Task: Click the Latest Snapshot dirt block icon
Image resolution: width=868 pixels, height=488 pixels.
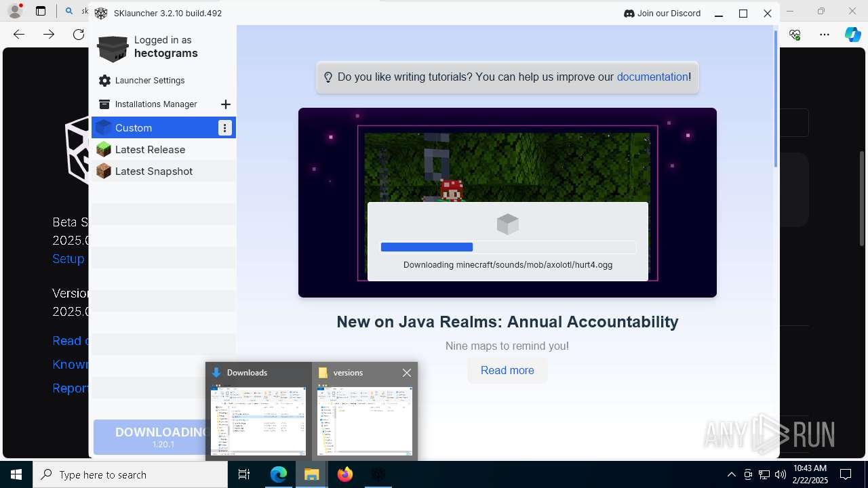Action: pos(104,171)
